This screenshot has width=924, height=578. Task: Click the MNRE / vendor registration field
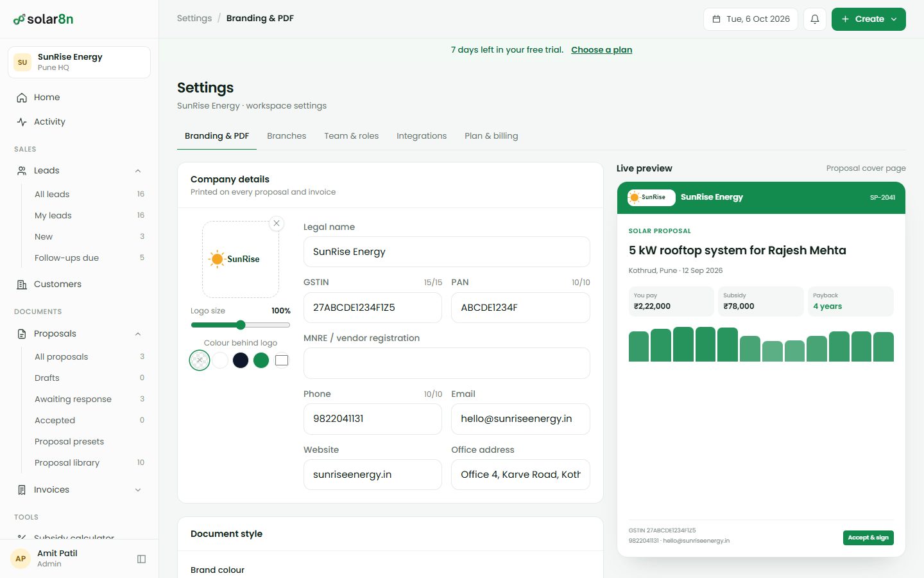click(x=447, y=363)
